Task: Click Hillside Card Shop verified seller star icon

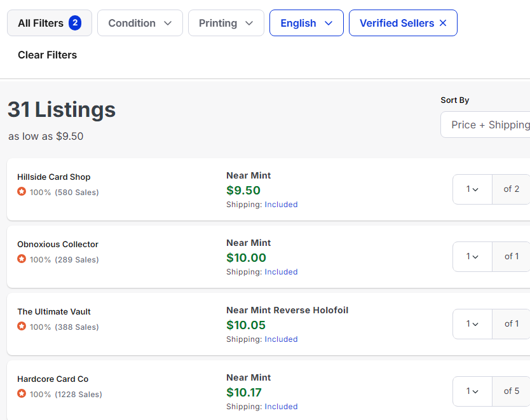Action: coord(22,191)
